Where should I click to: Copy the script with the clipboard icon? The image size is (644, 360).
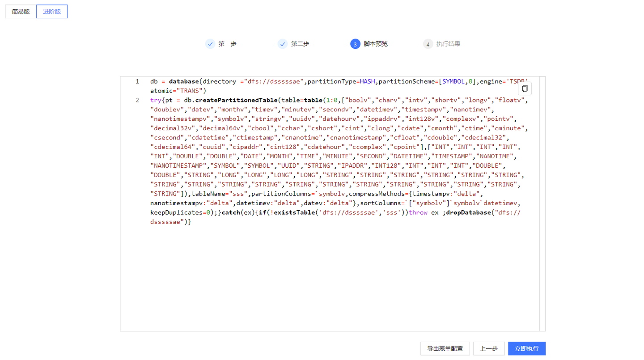click(x=525, y=89)
